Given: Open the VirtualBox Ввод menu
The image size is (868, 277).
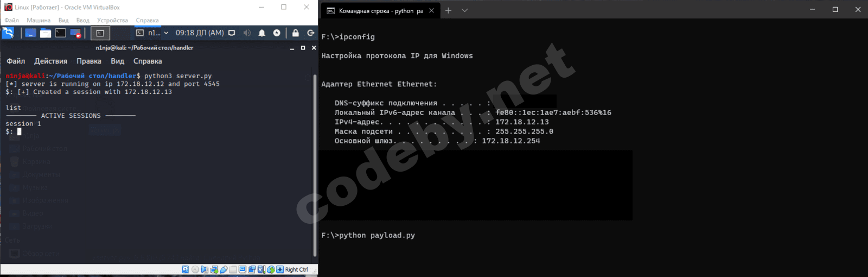Looking at the screenshot, I should [x=83, y=21].
